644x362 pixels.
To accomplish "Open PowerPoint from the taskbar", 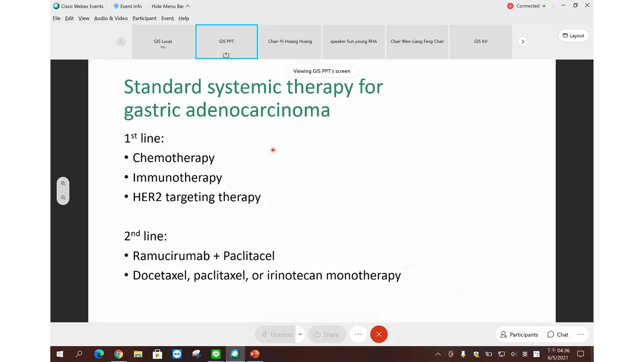I will (255, 354).
